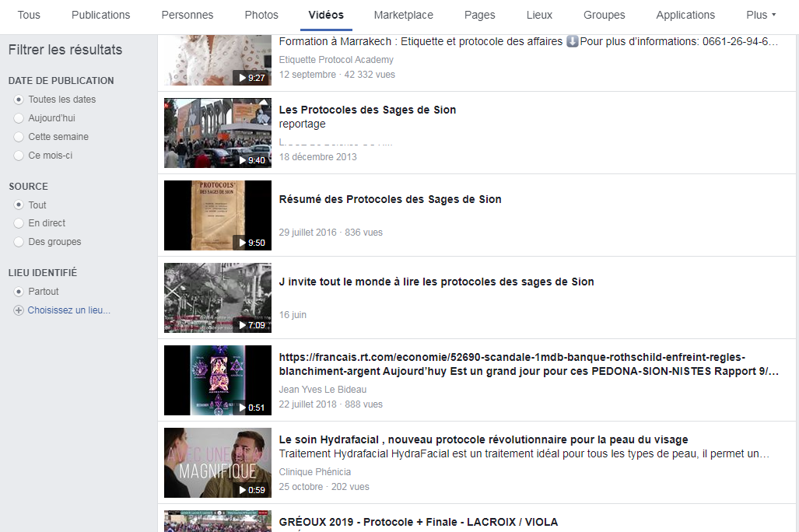Click the 18 décembre 2013 date text
This screenshot has width=799, height=532.
click(x=317, y=157)
